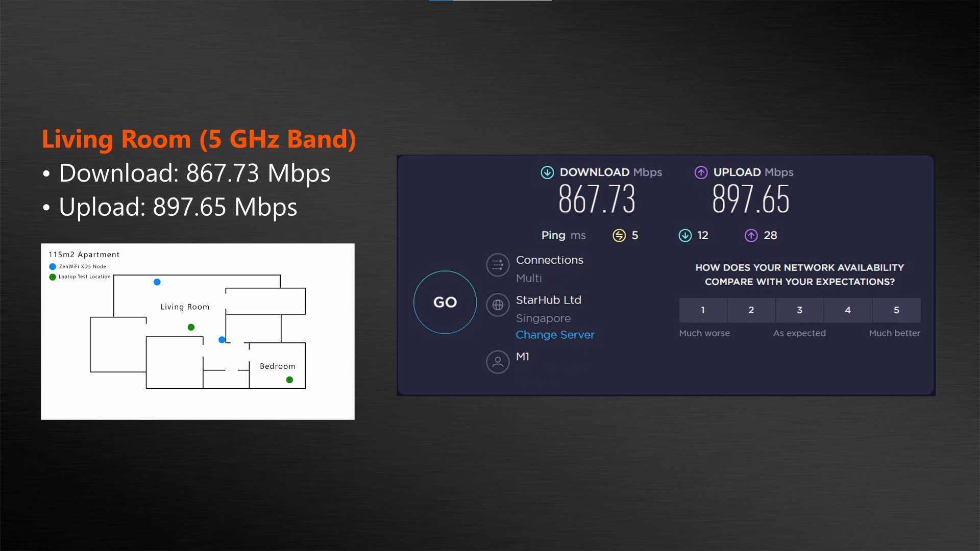Viewport: 980px width, 551px height.
Task: Click the download speed icon
Action: click(x=547, y=172)
